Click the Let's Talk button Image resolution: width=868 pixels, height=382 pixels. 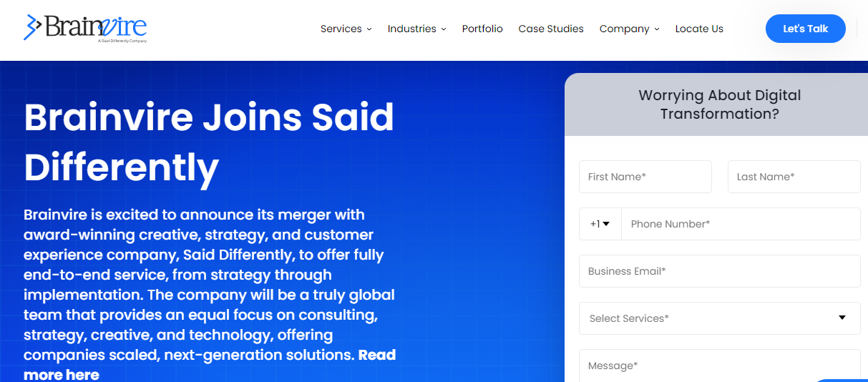806,29
